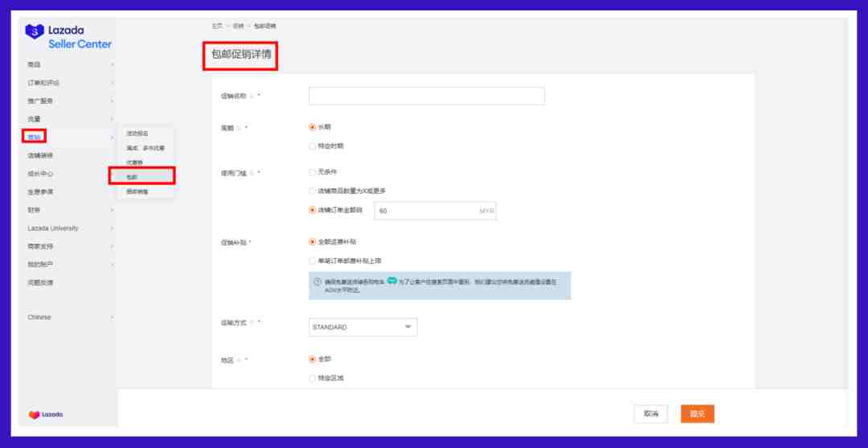Open the Chinese language selector

(71, 318)
